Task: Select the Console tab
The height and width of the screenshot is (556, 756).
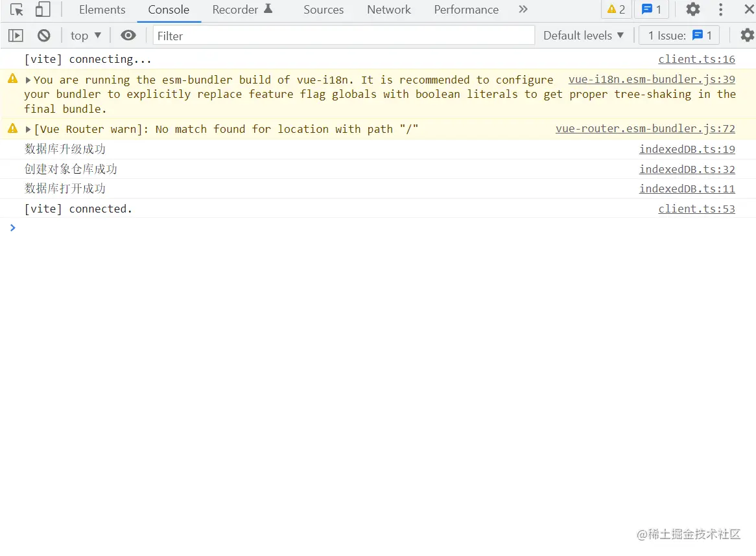Action: pyautogui.click(x=169, y=10)
